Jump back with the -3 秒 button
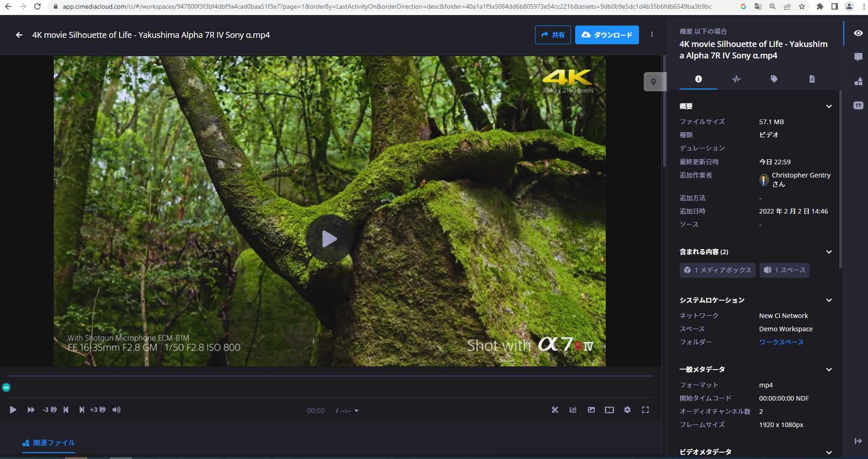 (50, 410)
